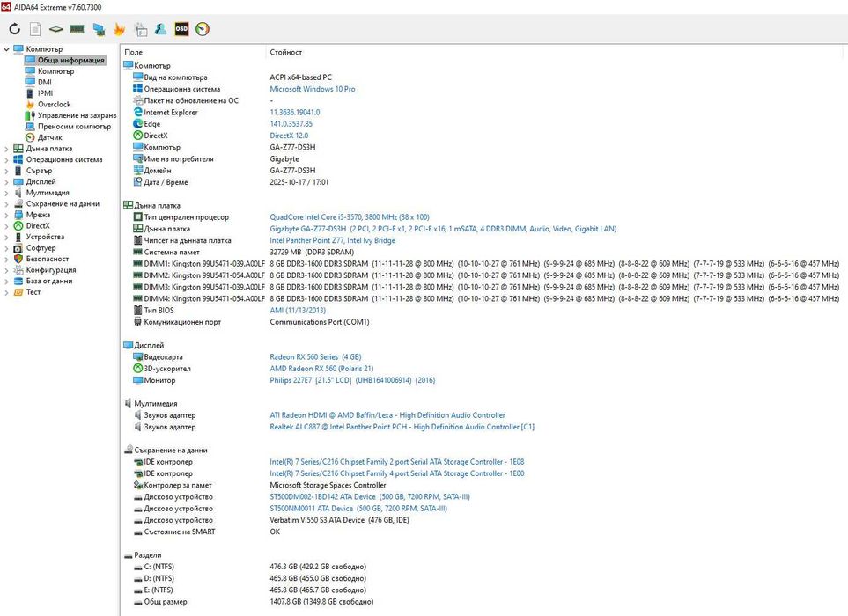Expand the Дисплей tree node

tap(6, 181)
